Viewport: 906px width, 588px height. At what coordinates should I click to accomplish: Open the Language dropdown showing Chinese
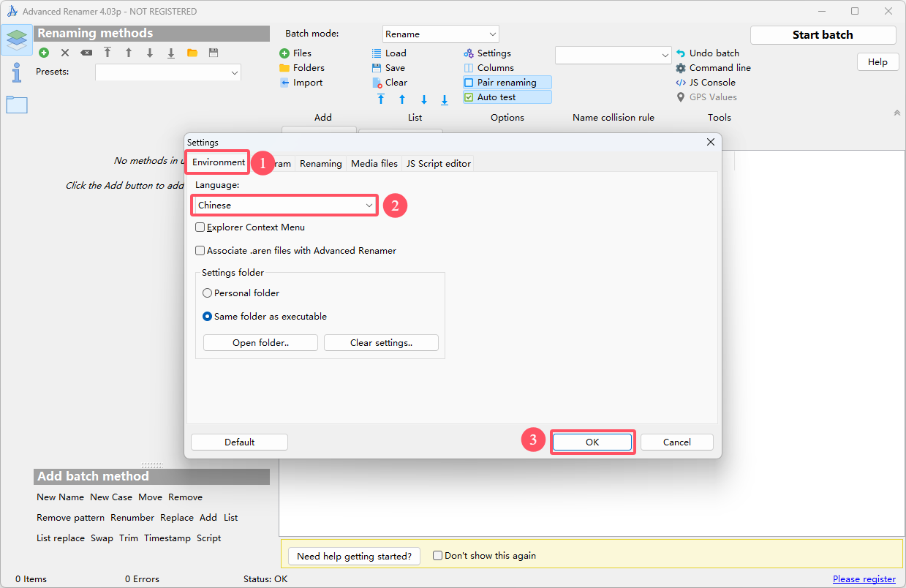coord(285,206)
